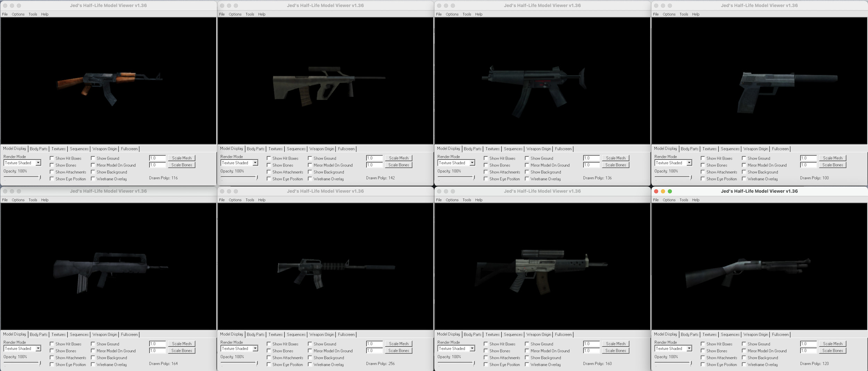Open the Render Mode dropdown in the shotgun viewer

(x=689, y=348)
